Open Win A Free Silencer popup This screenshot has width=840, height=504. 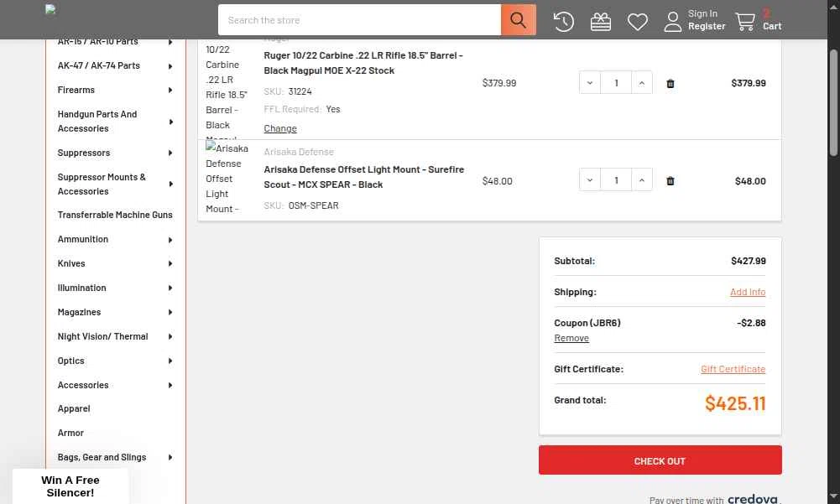tap(70, 486)
